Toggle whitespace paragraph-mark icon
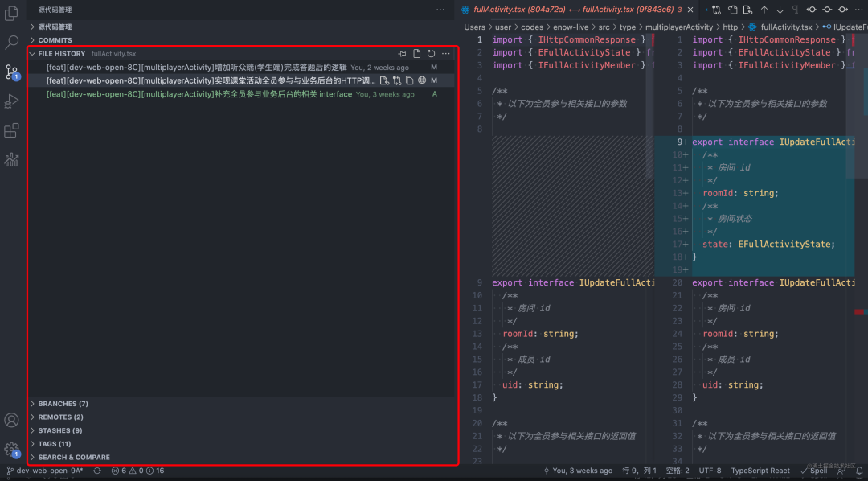The width and height of the screenshot is (868, 481). click(x=795, y=10)
